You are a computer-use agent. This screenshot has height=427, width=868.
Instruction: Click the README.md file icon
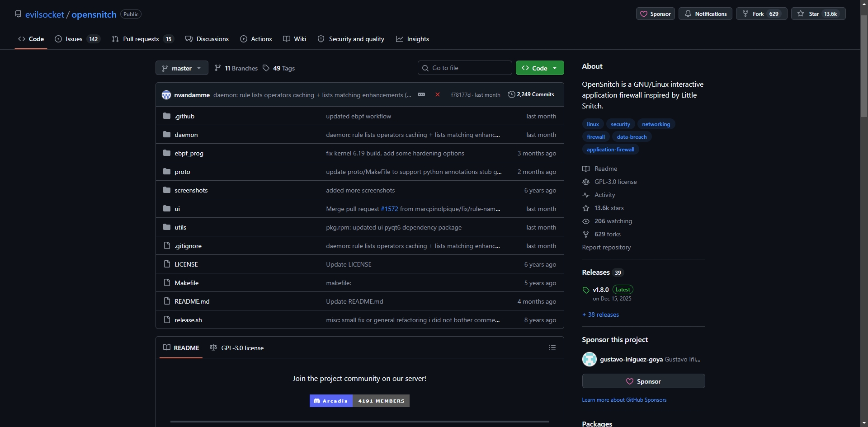(167, 301)
